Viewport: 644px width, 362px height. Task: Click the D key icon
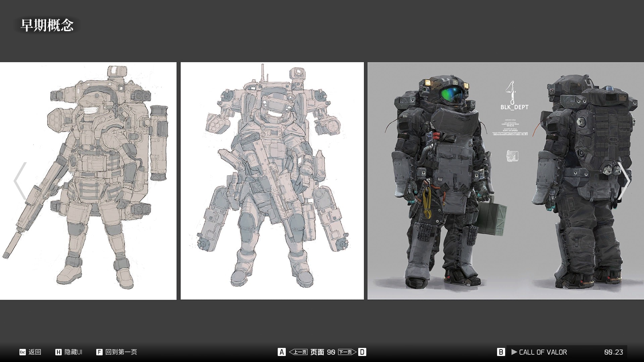pos(362,352)
